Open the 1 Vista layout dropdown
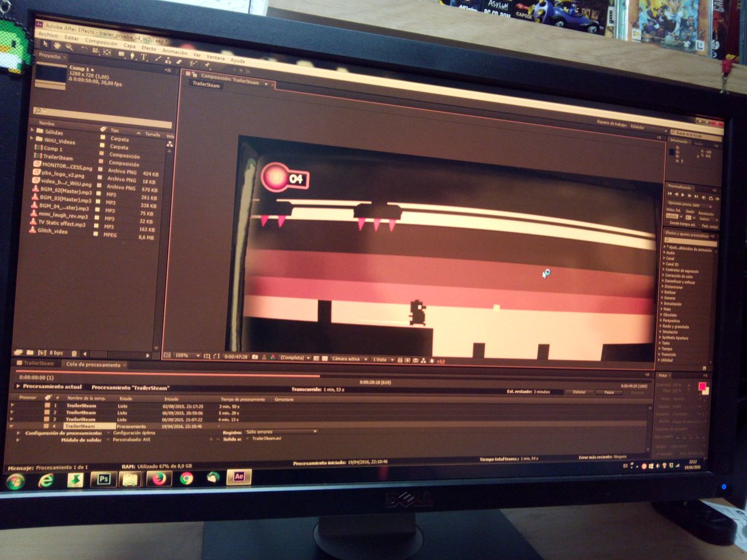This screenshot has height=560, width=747. (383, 360)
